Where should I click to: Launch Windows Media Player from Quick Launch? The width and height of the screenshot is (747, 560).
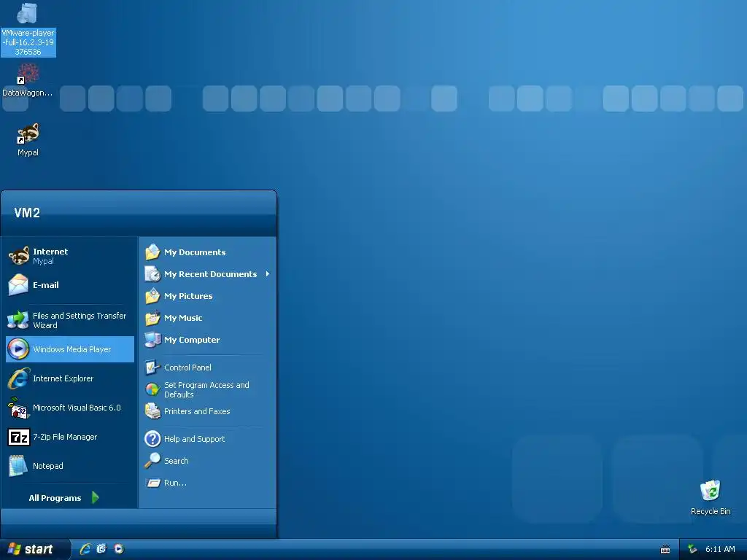tap(119, 549)
